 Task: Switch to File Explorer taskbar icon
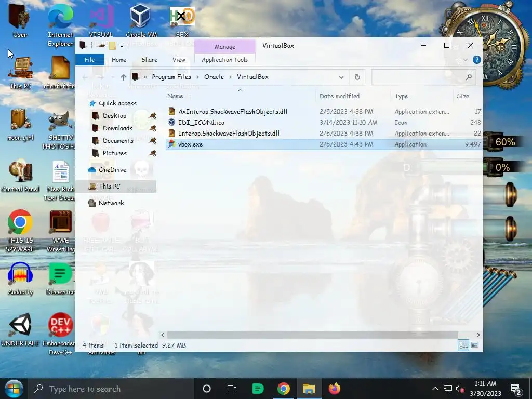click(x=309, y=389)
